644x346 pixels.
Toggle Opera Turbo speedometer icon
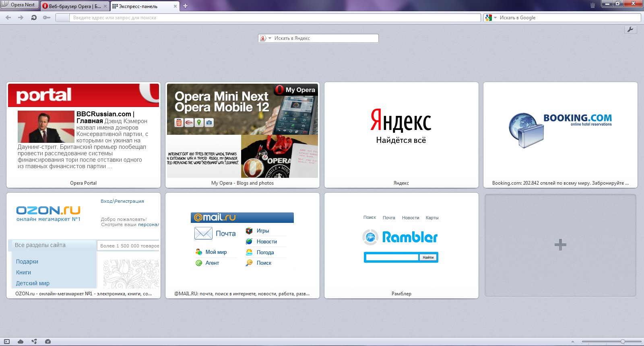point(48,342)
